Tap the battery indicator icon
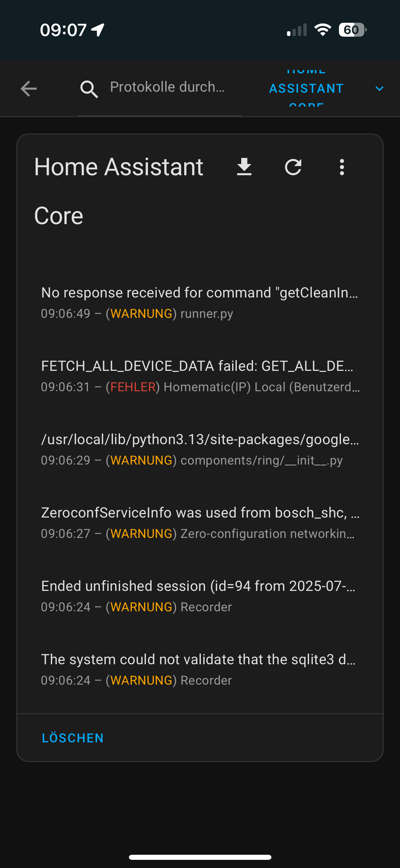Image resolution: width=400 pixels, height=868 pixels. [x=352, y=30]
